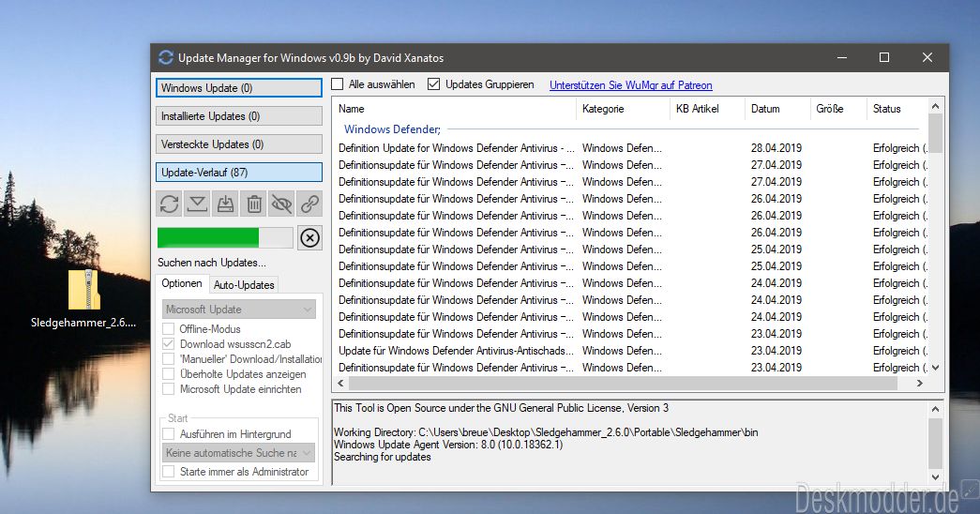Click the GNU General Public License log line

[501, 408]
